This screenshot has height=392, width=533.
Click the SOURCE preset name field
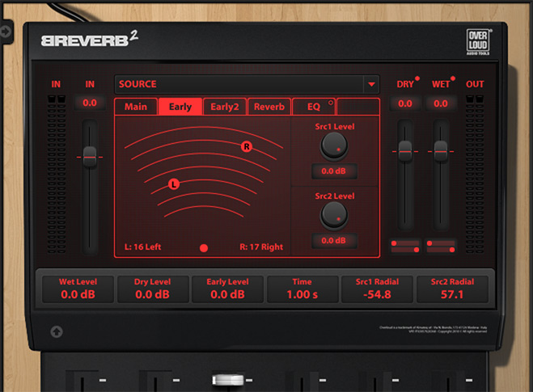(239, 84)
